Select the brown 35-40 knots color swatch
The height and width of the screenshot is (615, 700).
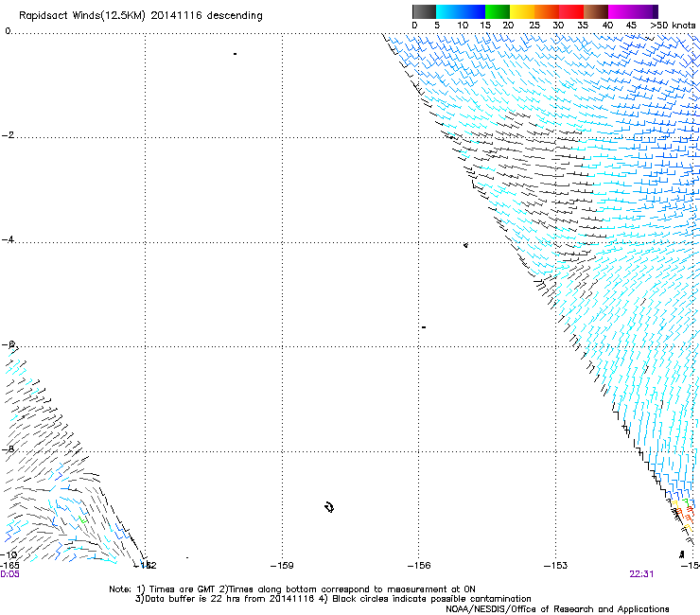[x=596, y=11]
